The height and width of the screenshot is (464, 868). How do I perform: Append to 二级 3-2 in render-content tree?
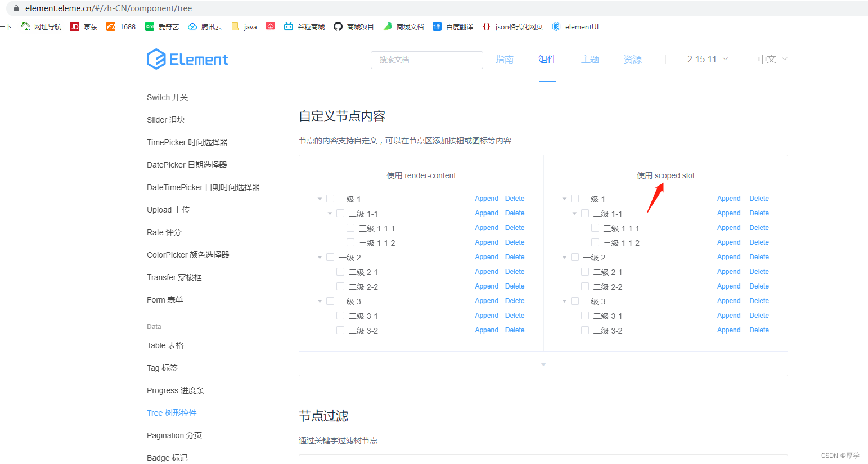tap(487, 330)
